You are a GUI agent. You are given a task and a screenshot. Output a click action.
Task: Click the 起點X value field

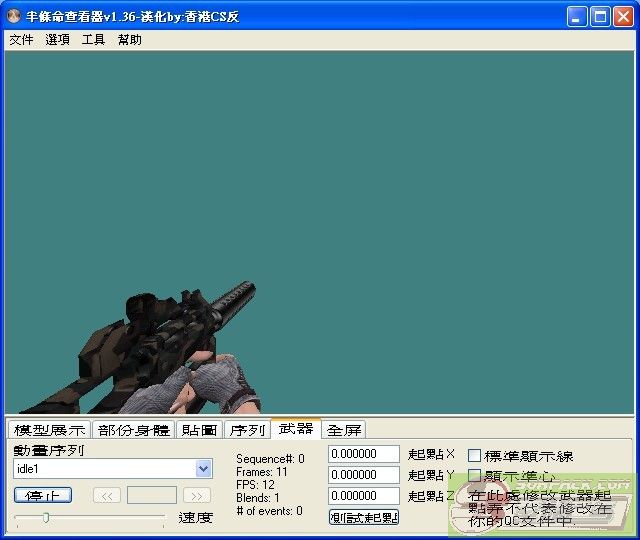tap(364, 454)
